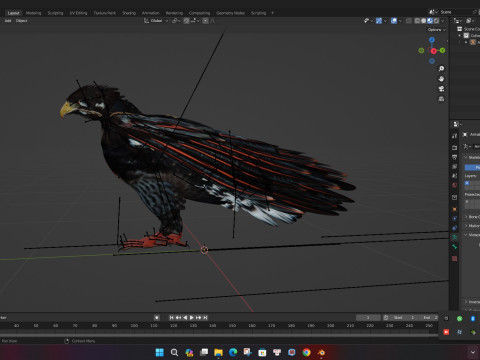Switch to the Shading workspace tab
The width and height of the screenshot is (480, 360).
[129, 13]
